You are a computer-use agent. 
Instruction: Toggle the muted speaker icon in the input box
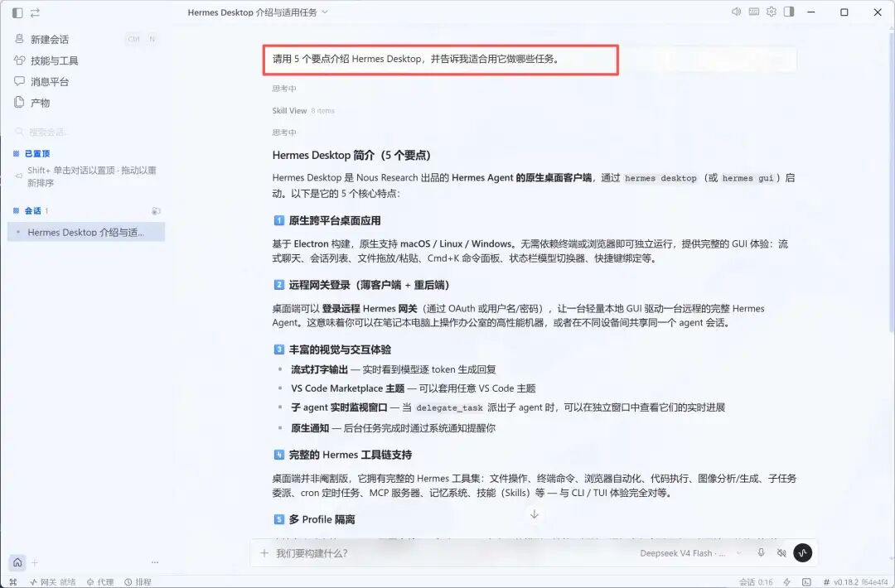point(781,552)
